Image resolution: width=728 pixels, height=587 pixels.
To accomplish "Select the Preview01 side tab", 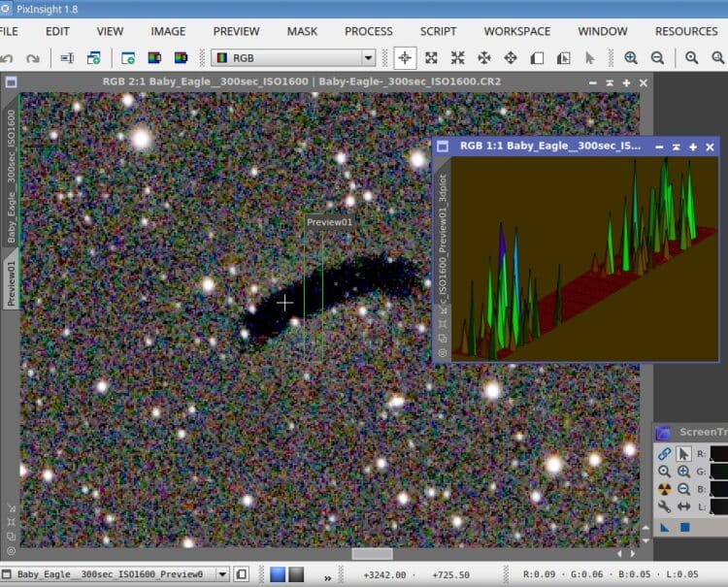I will [11, 283].
